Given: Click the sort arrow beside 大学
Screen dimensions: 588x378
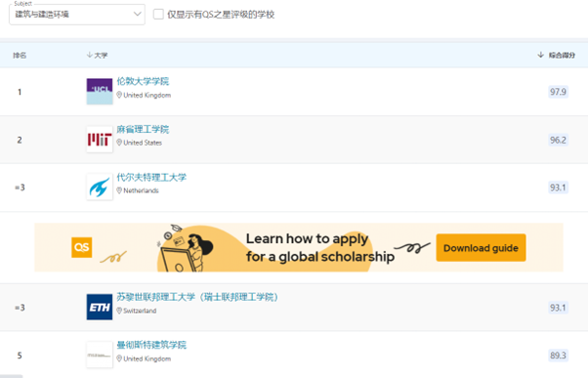Looking at the screenshot, I should coord(89,55).
